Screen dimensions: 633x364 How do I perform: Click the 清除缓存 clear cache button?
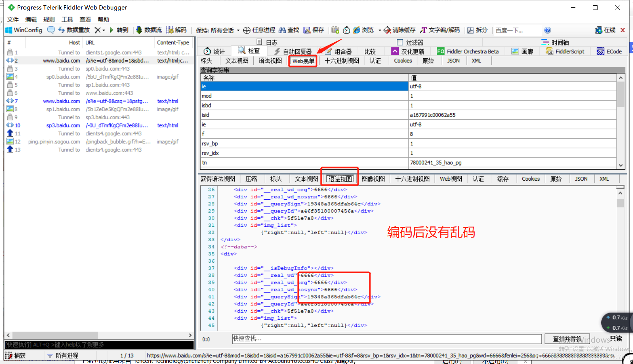point(399,30)
